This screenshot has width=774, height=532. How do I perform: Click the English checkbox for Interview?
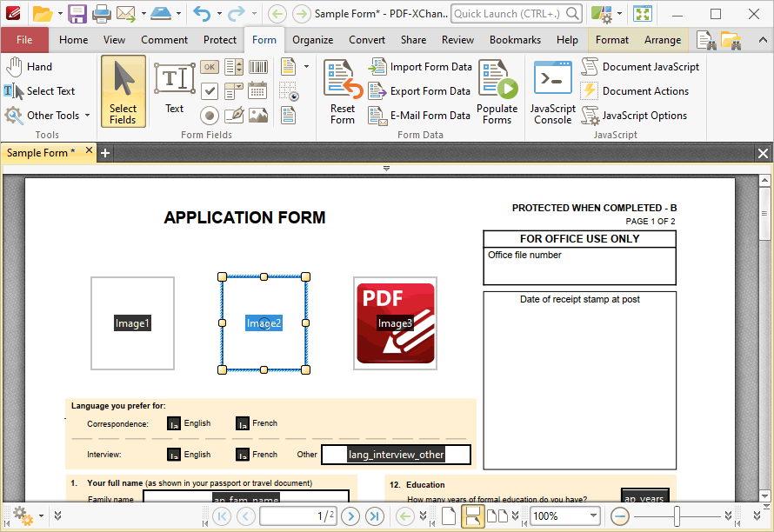tap(174, 455)
